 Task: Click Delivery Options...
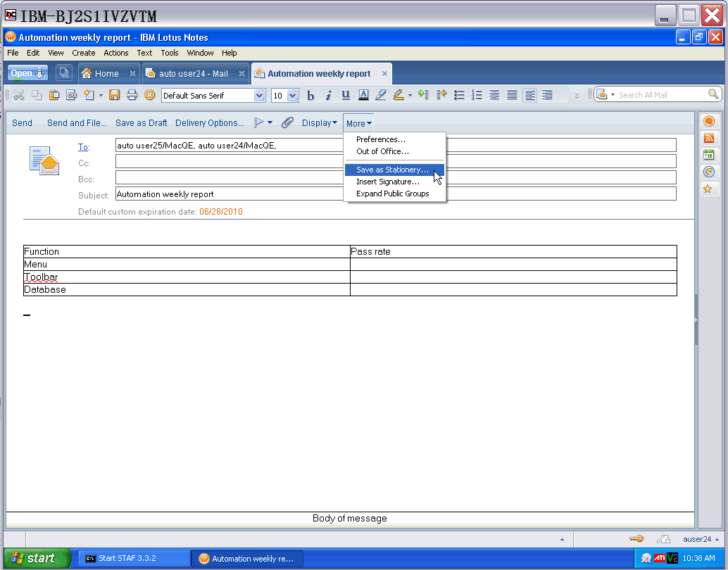click(209, 123)
